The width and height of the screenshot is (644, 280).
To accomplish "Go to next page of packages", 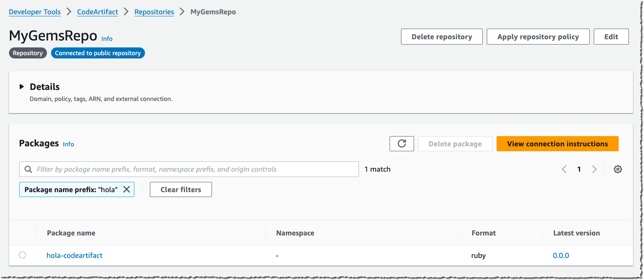I will [x=594, y=169].
